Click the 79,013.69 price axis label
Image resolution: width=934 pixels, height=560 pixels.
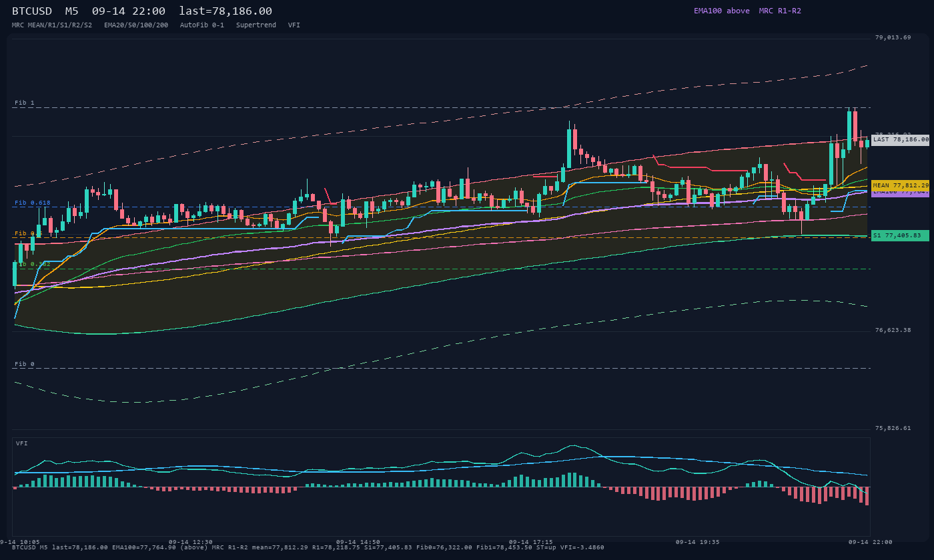[x=893, y=37]
